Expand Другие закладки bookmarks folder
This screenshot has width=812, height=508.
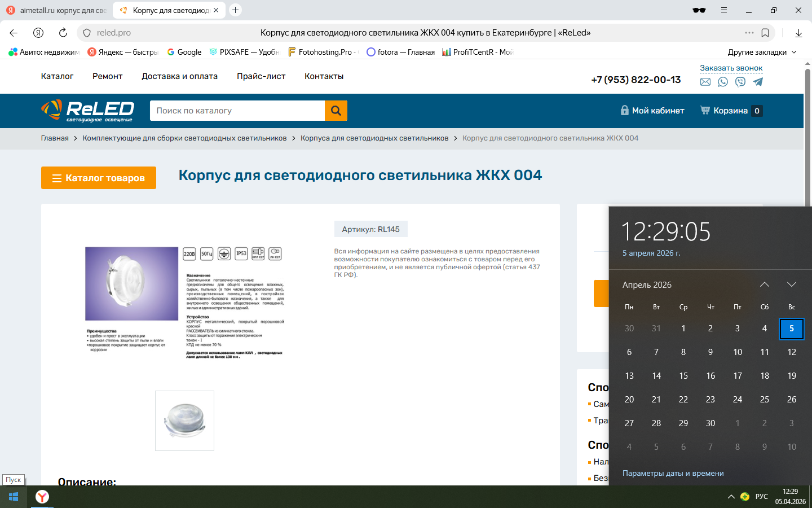(762, 52)
